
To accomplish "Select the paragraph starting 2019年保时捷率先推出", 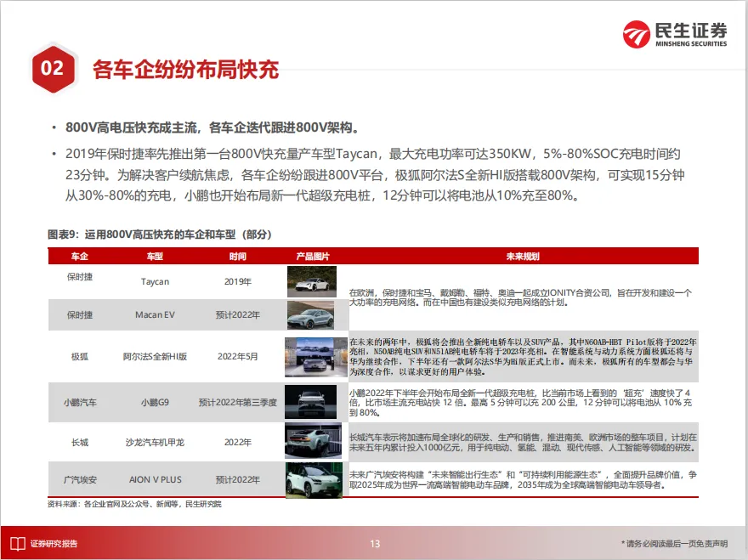I will pos(375,174).
